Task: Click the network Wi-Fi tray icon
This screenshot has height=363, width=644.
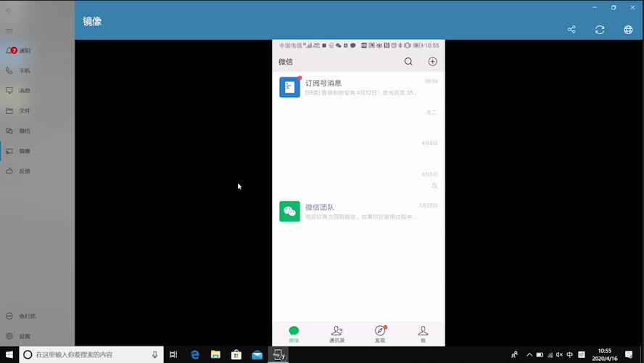Action: [x=550, y=354]
